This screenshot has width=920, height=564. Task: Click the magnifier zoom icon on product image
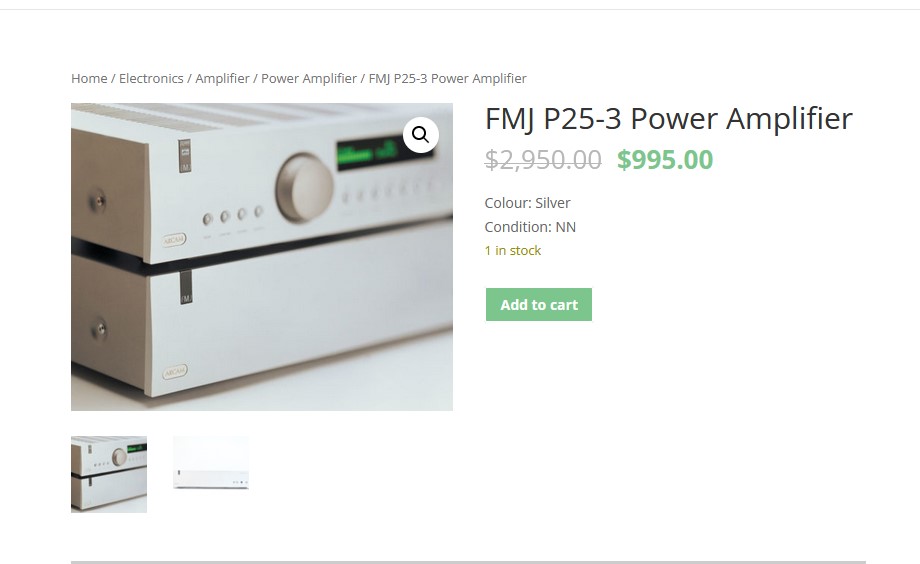click(421, 135)
